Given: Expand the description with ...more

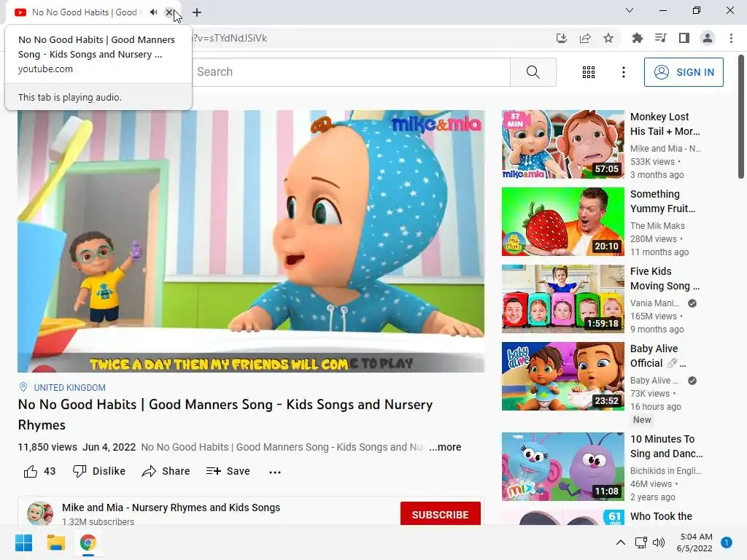Looking at the screenshot, I should 445,447.
